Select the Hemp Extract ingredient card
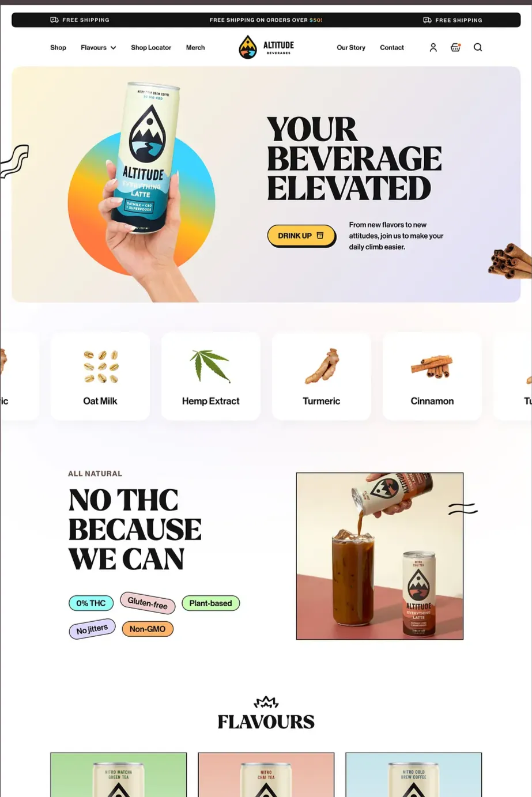The height and width of the screenshot is (797, 532). pyautogui.click(x=211, y=376)
